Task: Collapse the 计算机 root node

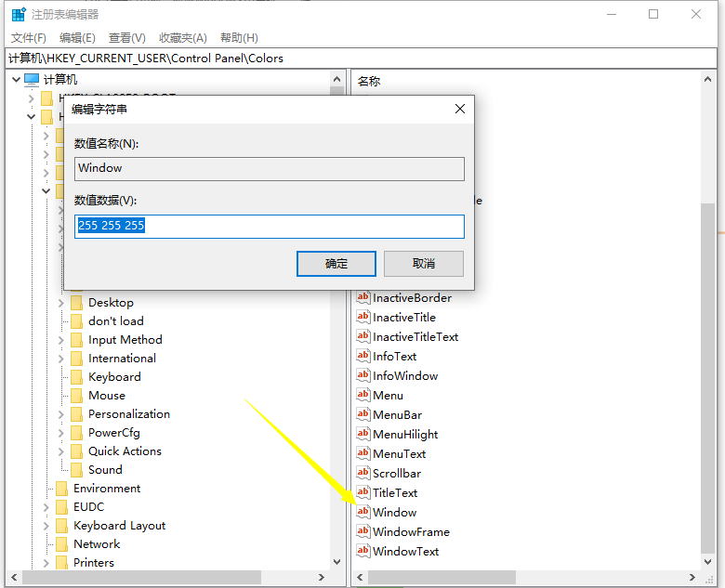Action: click(16, 80)
